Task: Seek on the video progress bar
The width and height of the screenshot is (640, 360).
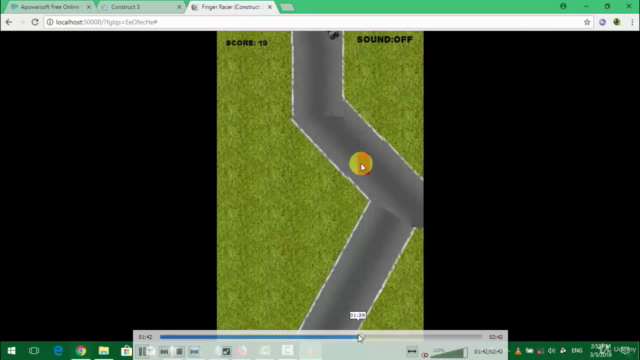Action: 321,337
